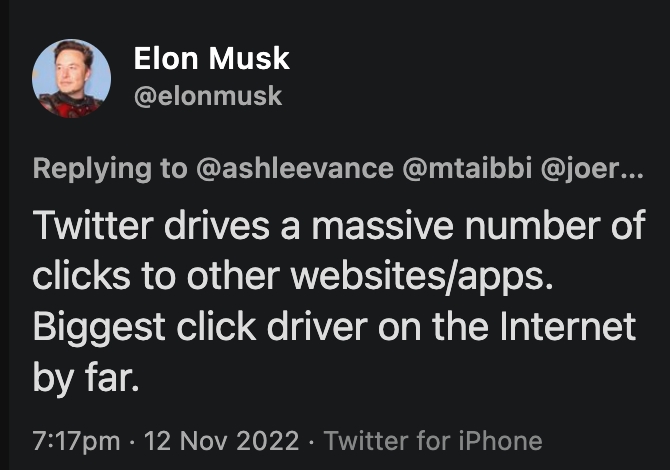
Task: Open the 'Twitter for iPhone' source label
Action: tap(433, 441)
